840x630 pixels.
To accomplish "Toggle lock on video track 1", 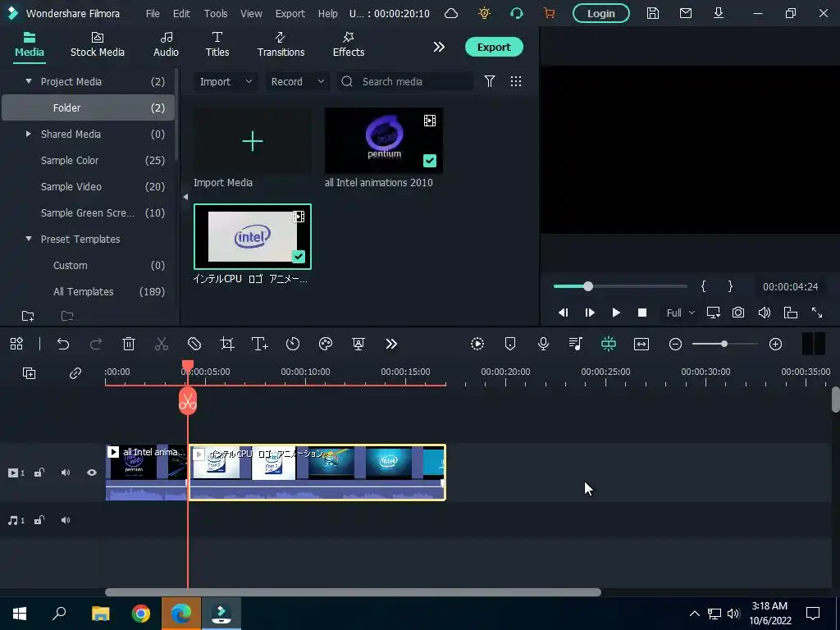I will (39, 472).
